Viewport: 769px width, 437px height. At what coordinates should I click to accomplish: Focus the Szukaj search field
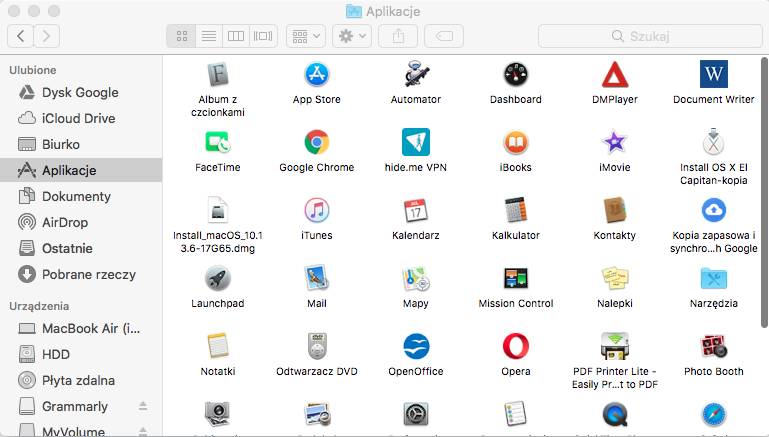(650, 36)
